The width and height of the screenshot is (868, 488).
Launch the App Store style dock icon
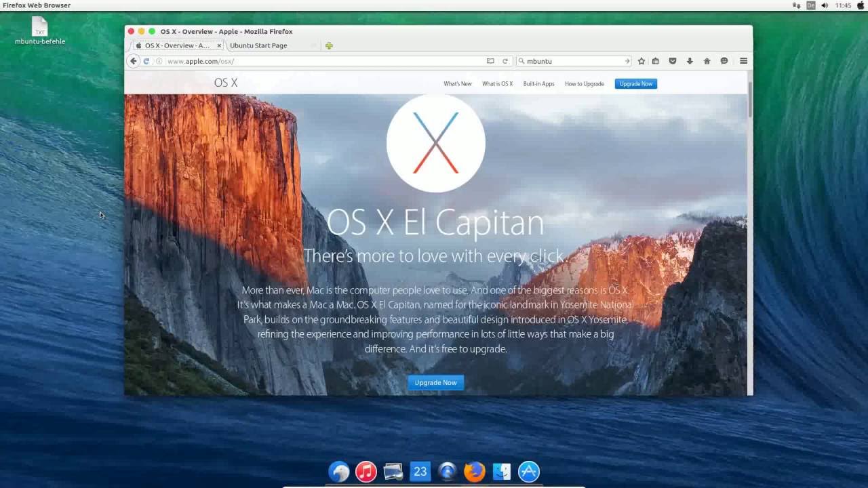pos(529,471)
